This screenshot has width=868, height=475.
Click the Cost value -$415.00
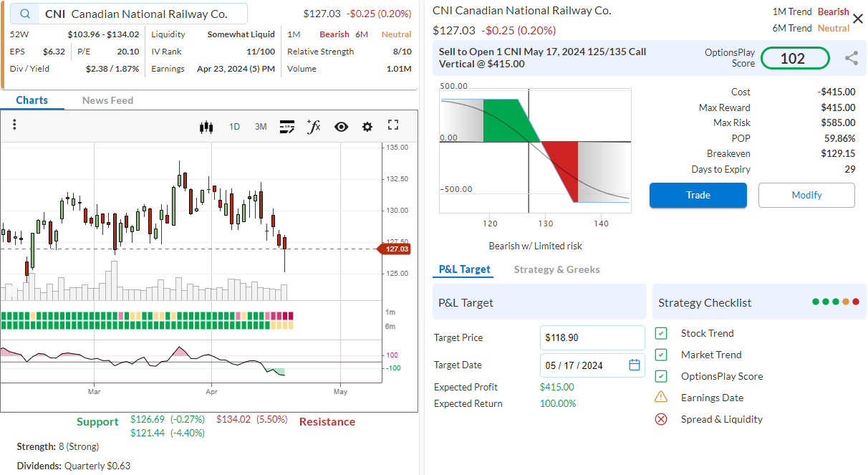[x=836, y=92]
